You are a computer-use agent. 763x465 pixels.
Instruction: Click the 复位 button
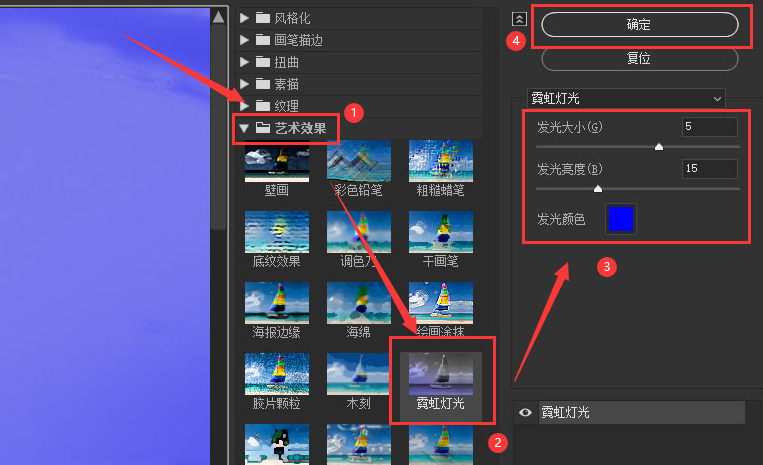coord(639,59)
